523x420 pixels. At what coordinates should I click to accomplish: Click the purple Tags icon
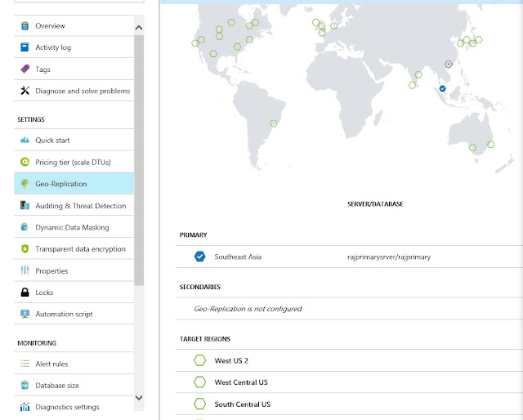25,69
